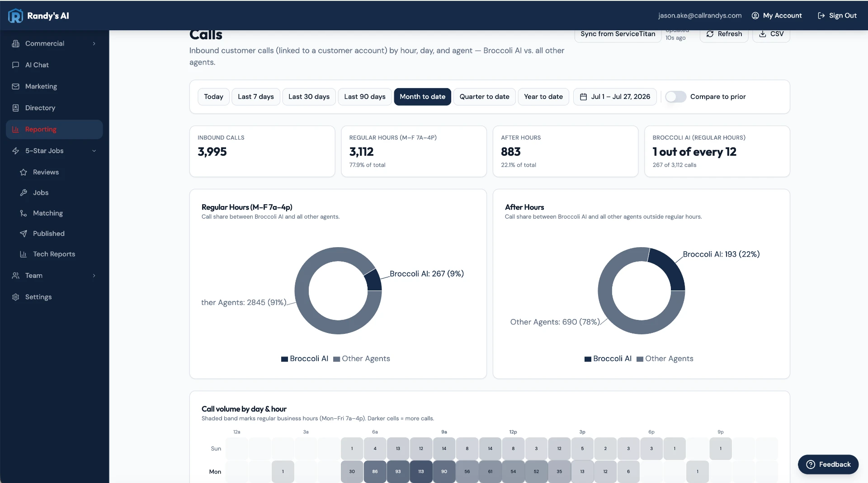Click the Monday heatmap cell showing 113
868x483 pixels.
[x=421, y=471]
